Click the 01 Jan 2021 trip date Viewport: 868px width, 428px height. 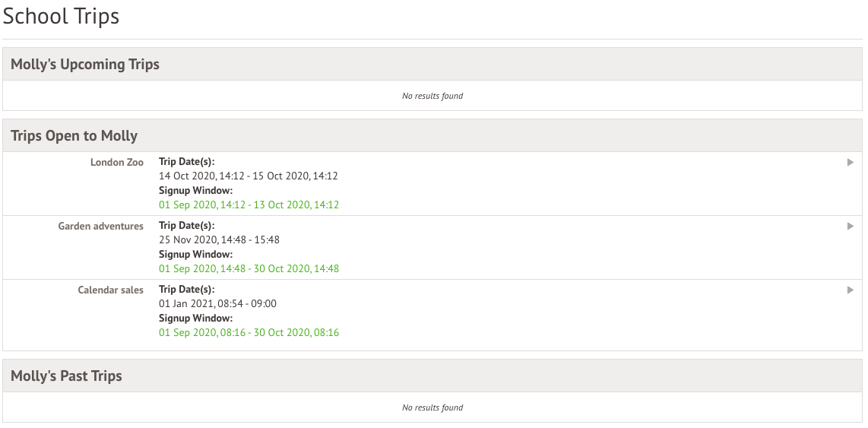pos(217,303)
